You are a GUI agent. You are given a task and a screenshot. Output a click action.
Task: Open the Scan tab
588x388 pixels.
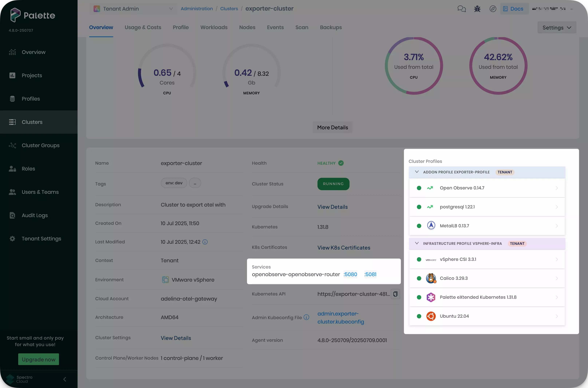click(302, 28)
